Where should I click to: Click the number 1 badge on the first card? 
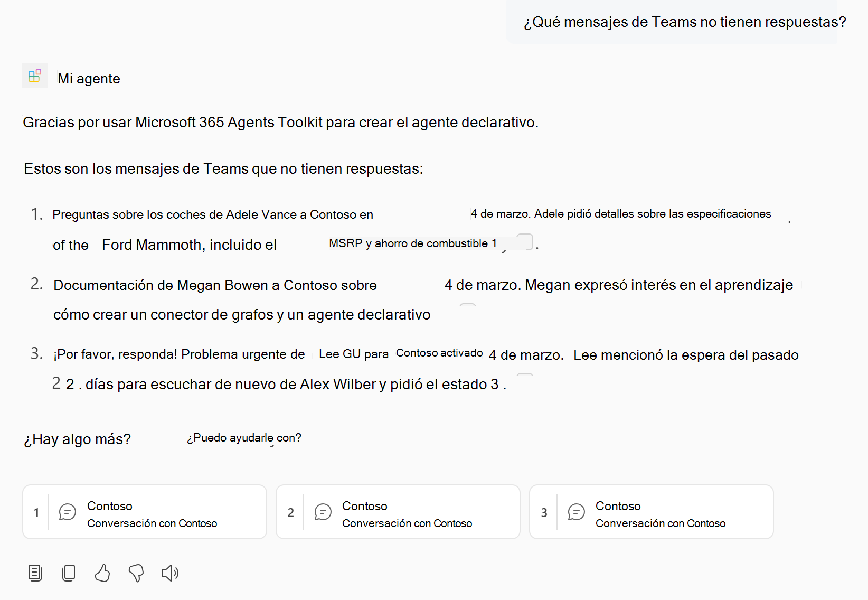[x=36, y=512]
